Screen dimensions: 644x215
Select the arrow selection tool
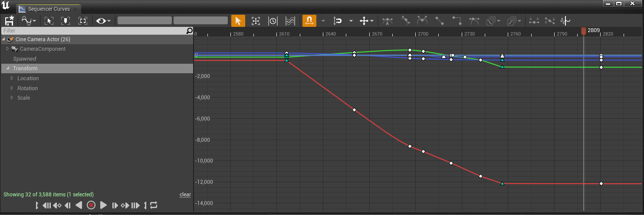(x=238, y=20)
